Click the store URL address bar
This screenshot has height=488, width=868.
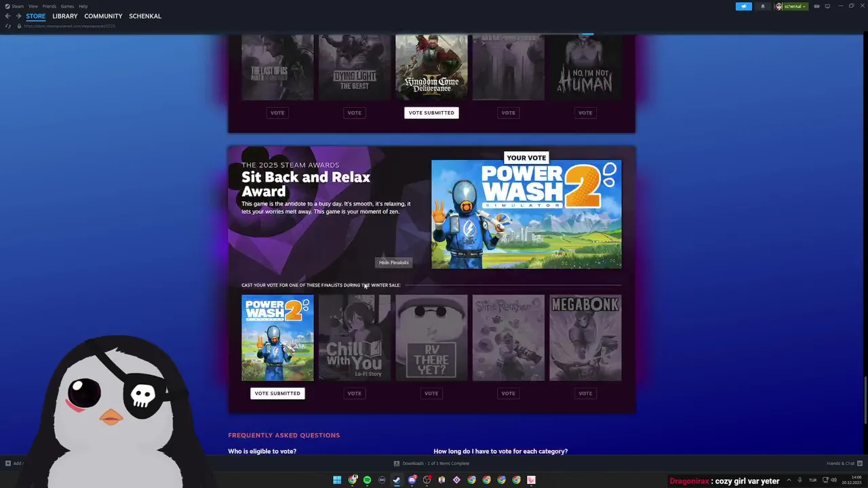(70, 26)
